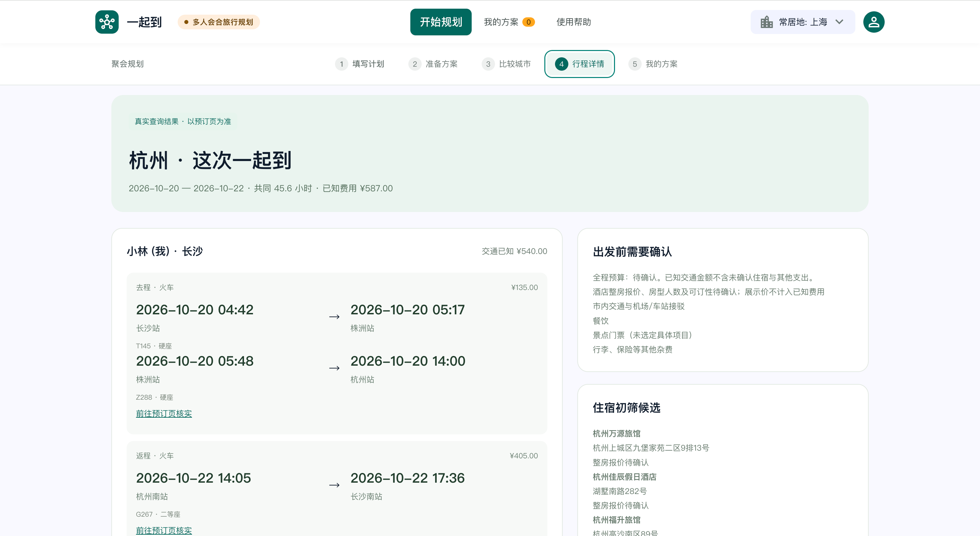The height and width of the screenshot is (536, 980).
Task: Expand the 常居地: 上海 dropdown chevron
Action: pos(839,22)
